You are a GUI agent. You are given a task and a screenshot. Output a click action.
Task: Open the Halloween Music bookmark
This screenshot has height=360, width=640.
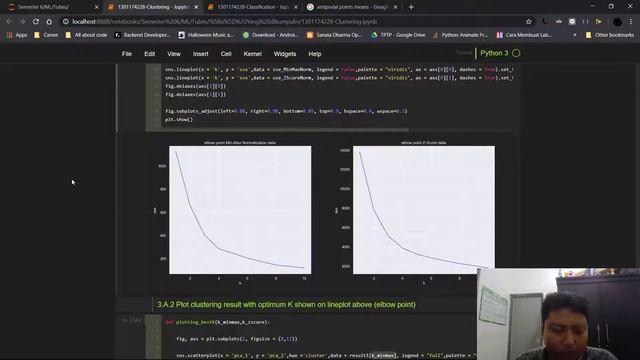206,35
